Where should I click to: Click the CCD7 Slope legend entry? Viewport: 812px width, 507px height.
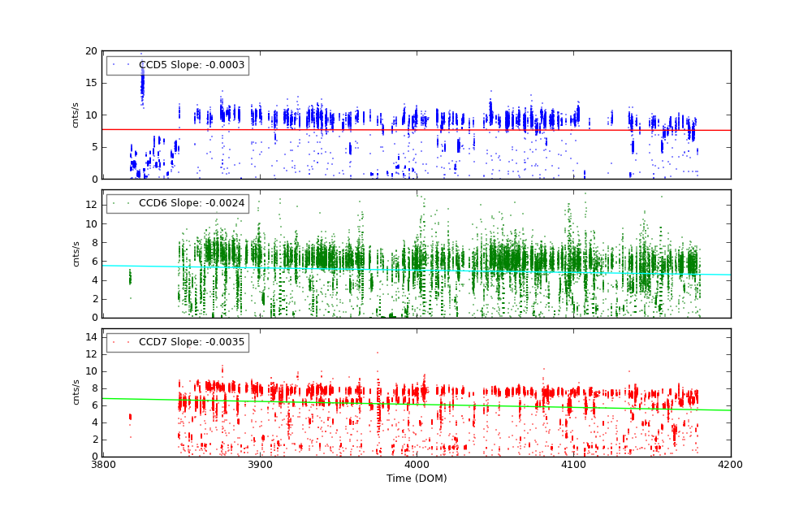click(191, 342)
